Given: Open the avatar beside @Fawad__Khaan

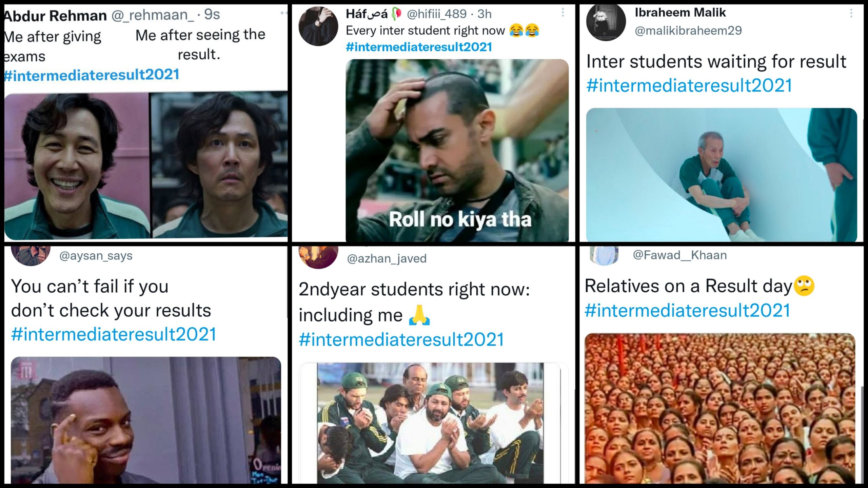Looking at the screenshot, I should pyautogui.click(x=604, y=256).
